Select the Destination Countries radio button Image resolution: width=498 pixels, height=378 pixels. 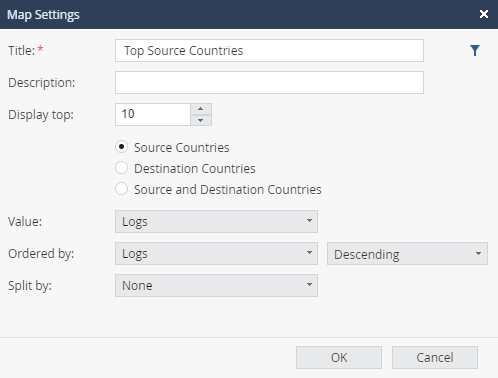tap(121, 168)
